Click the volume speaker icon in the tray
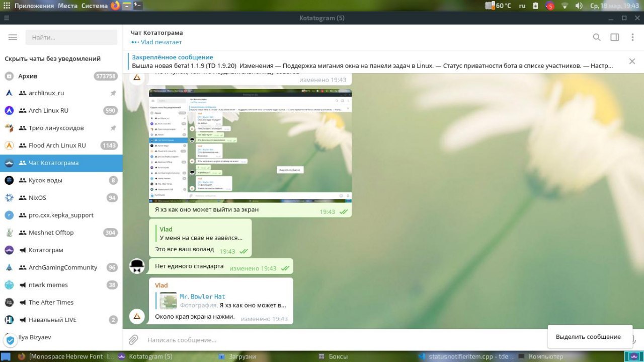Viewport: 644px width, 362px height. tap(579, 6)
